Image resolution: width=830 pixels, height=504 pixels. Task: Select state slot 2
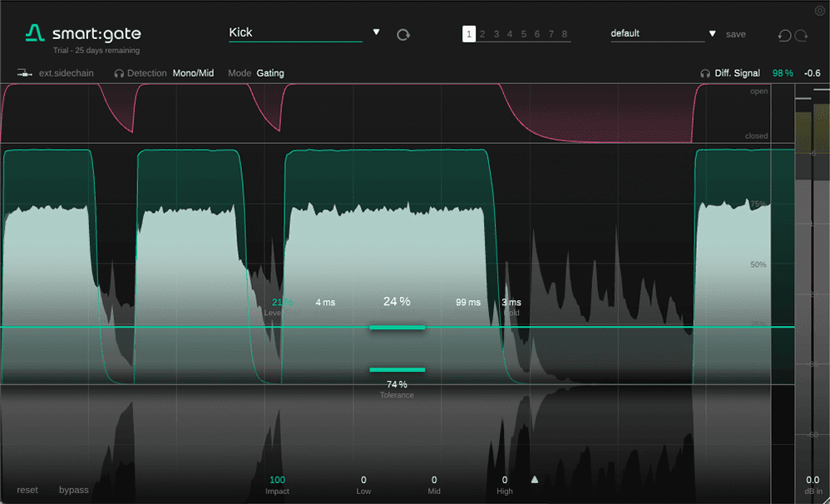[482, 34]
